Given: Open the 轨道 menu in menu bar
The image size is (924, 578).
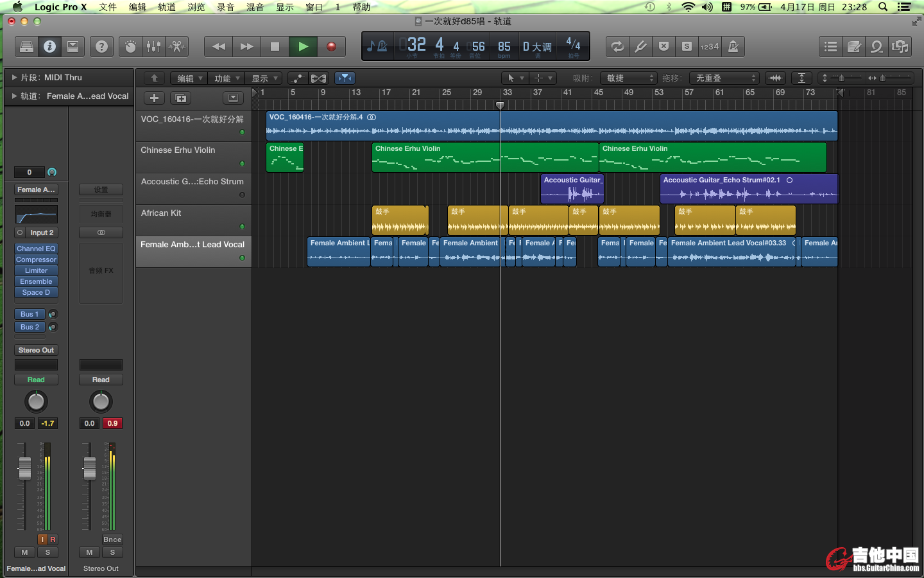Looking at the screenshot, I should pos(167,7).
